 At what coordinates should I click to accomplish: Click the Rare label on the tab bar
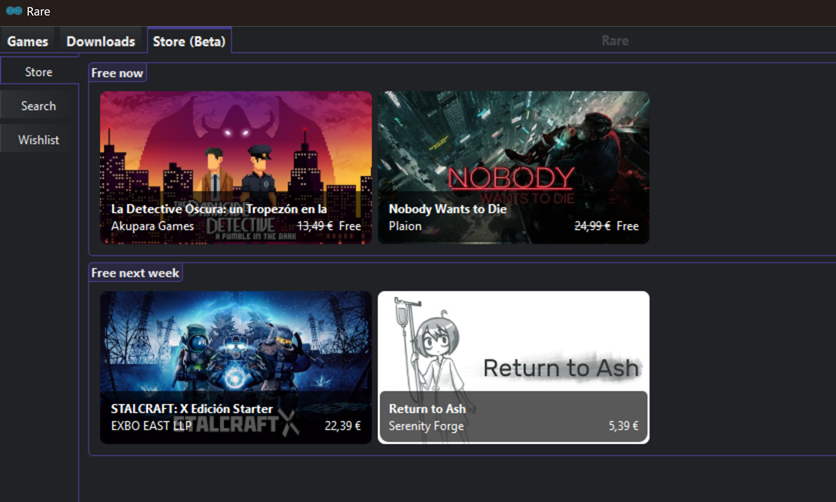pos(615,41)
